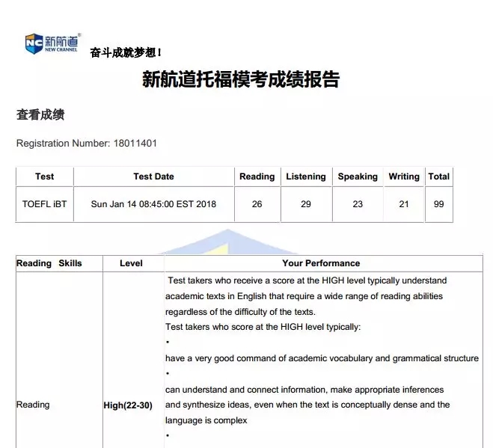Click the Your Performance header

321,263
